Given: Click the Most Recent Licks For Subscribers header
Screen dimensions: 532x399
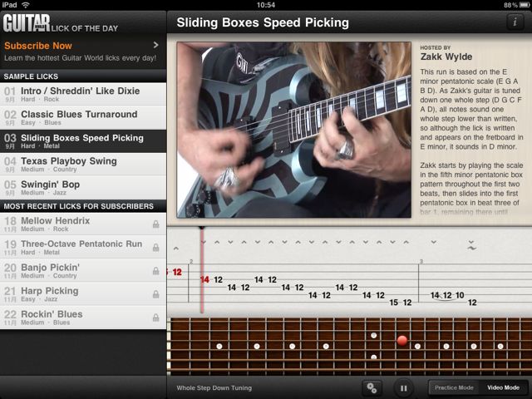Looking at the screenshot, I should 83,206.
